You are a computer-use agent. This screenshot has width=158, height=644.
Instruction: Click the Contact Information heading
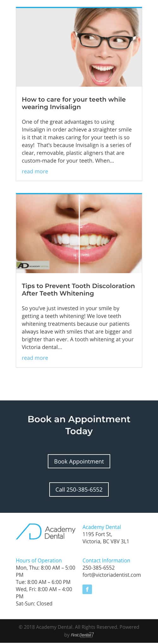(x=106, y=561)
